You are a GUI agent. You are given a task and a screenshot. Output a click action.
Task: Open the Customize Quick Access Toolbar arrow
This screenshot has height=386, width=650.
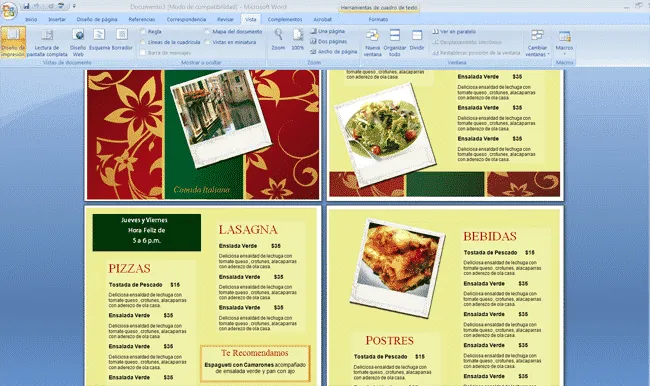click(74, 6)
